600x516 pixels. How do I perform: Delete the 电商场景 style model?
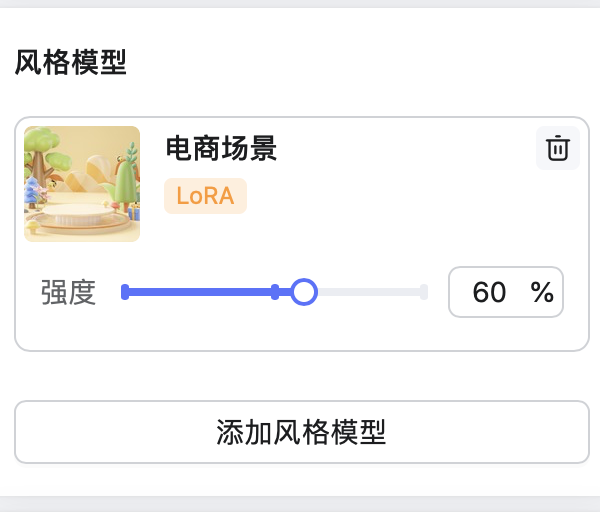point(557,149)
